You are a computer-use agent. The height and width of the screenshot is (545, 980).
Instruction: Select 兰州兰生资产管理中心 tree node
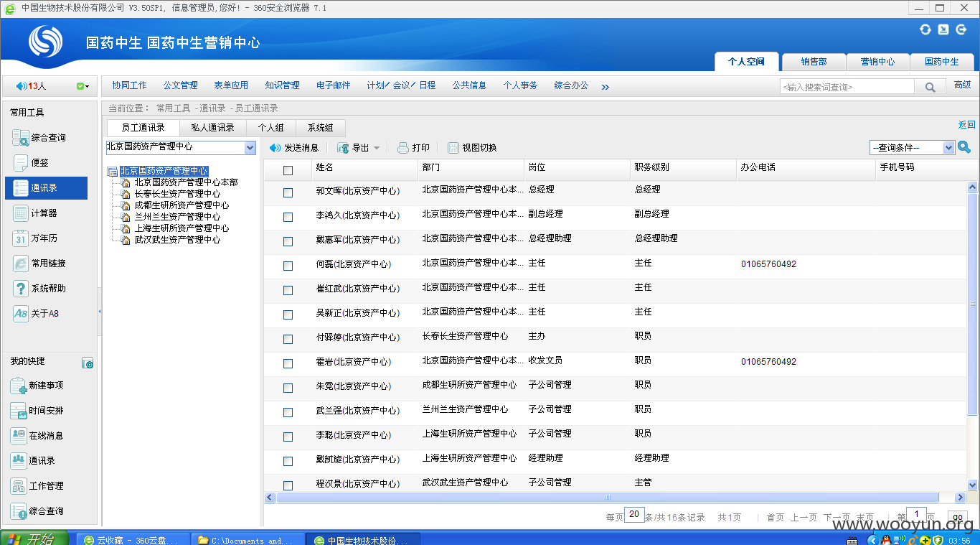point(177,217)
